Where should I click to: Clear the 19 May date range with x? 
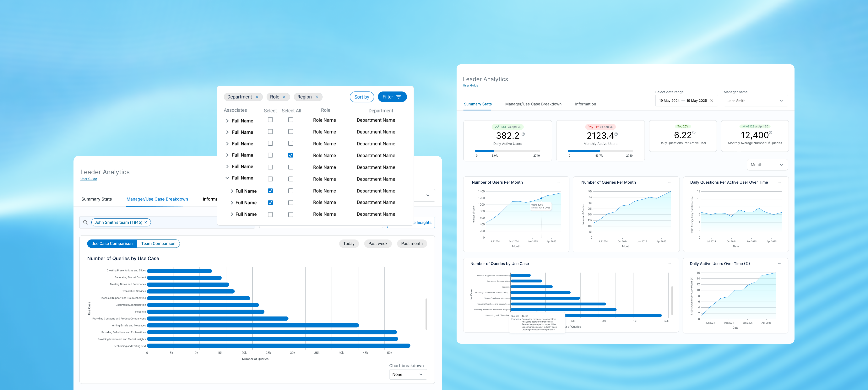[712, 101]
